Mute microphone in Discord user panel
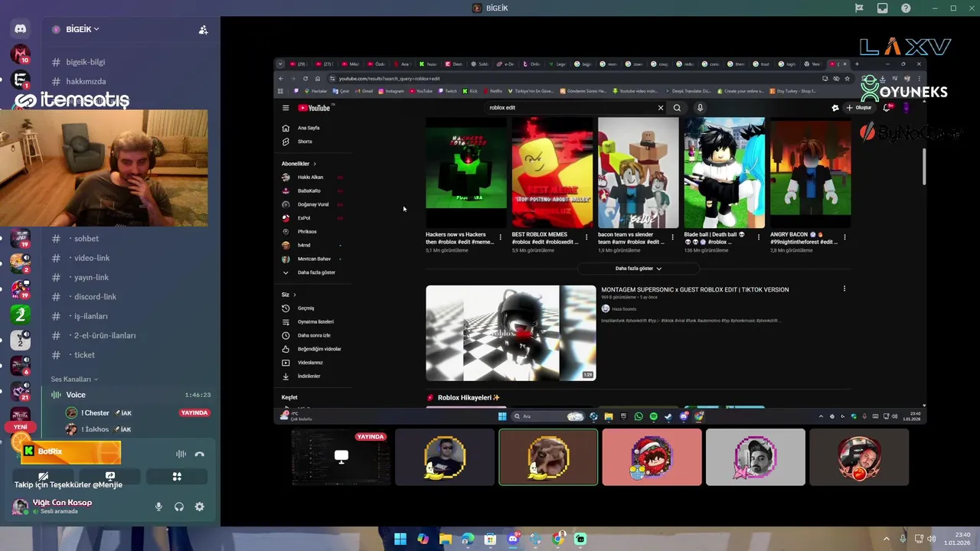980x551 pixels. tap(158, 507)
